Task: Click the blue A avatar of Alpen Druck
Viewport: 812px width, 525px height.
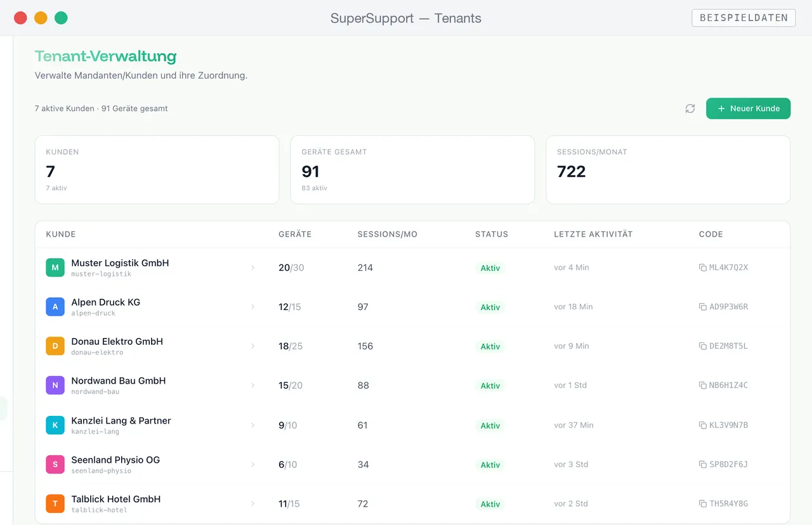Action: tap(55, 307)
